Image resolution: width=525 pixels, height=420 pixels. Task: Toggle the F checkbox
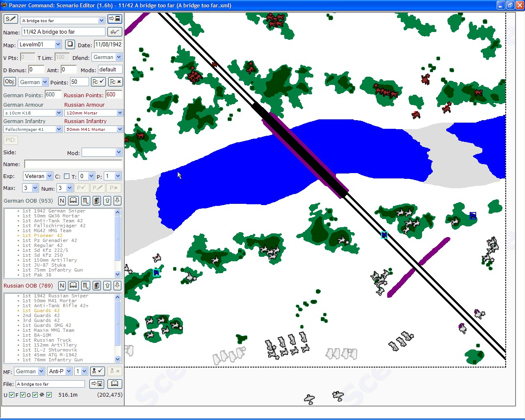point(23,395)
